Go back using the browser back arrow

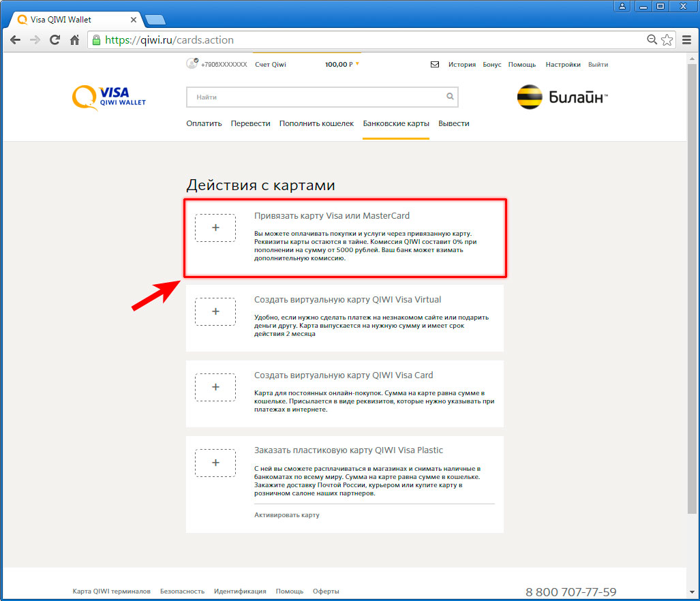[x=15, y=40]
